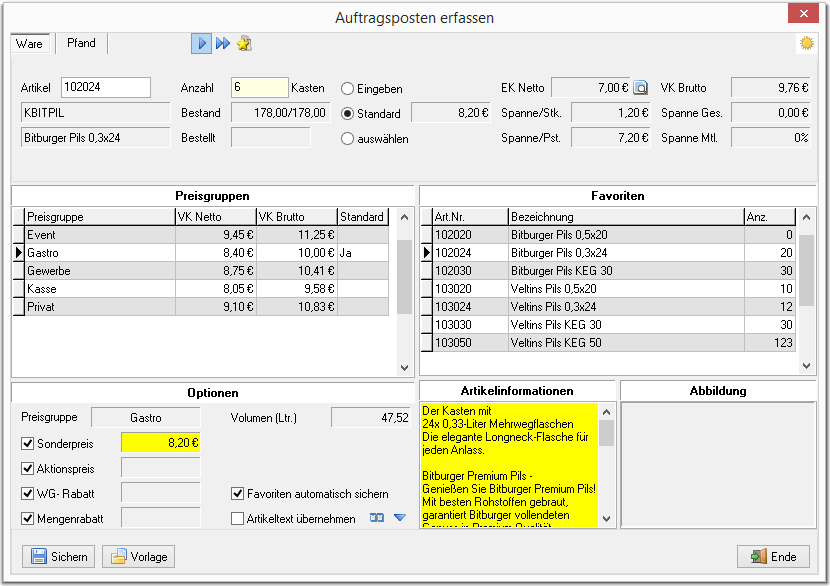
Task: Click scroll-up arrow in Preisgruppen list
Action: click(404, 217)
